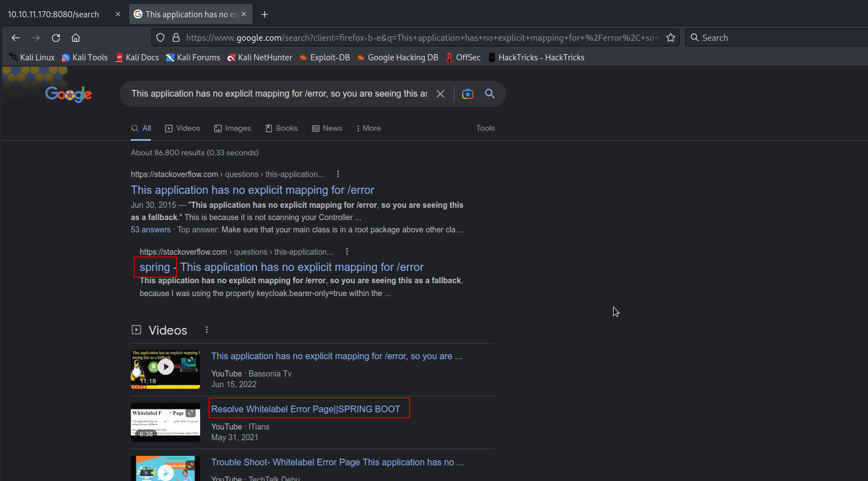Play the ITians 6:38 video thumbnail
The height and width of the screenshot is (481, 868).
click(165, 422)
